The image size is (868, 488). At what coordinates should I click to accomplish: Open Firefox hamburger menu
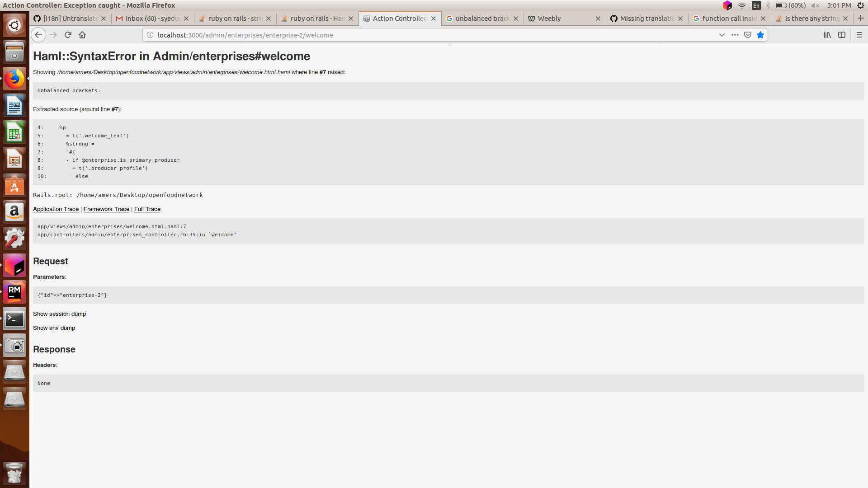859,35
